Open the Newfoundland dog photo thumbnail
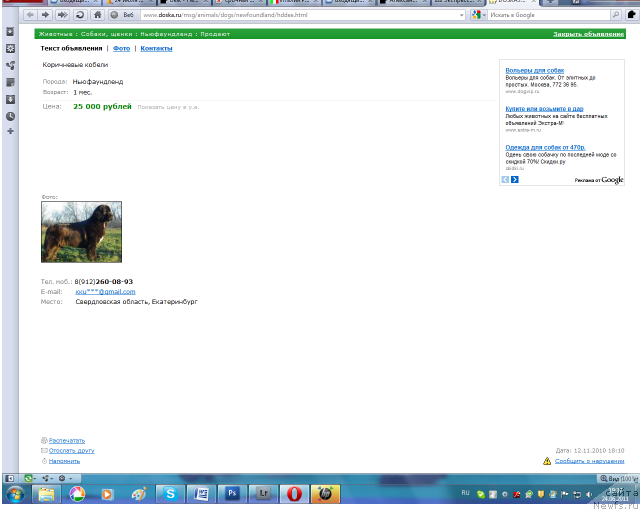The height and width of the screenshot is (512, 640). 81,231
